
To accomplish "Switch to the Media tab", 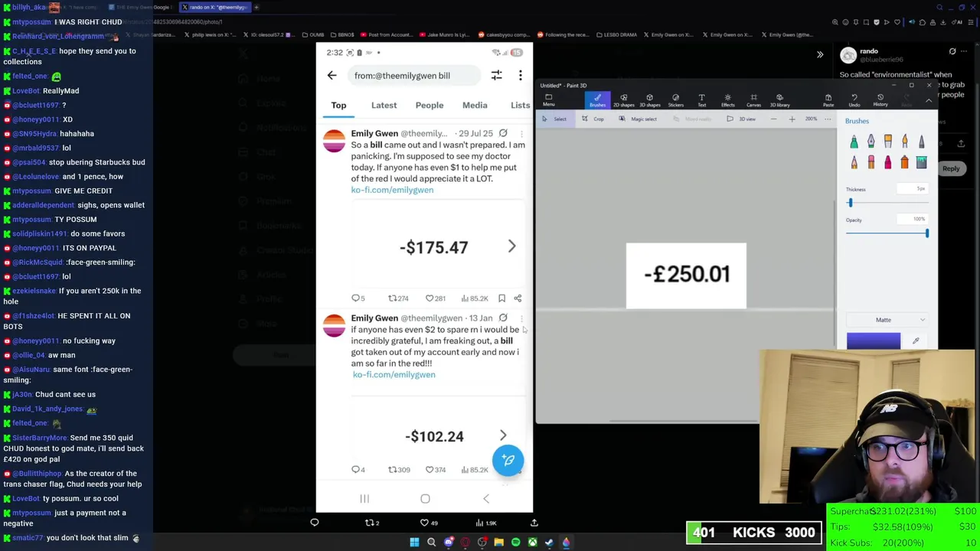I will tap(475, 105).
